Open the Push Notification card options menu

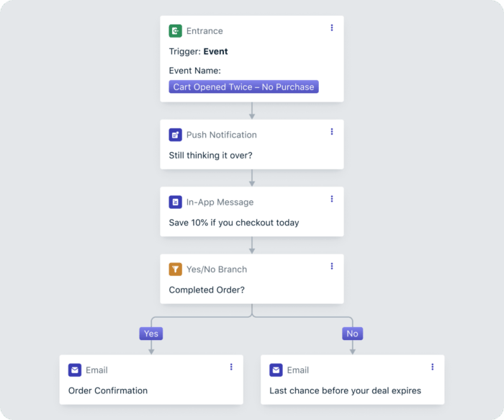[x=332, y=132]
